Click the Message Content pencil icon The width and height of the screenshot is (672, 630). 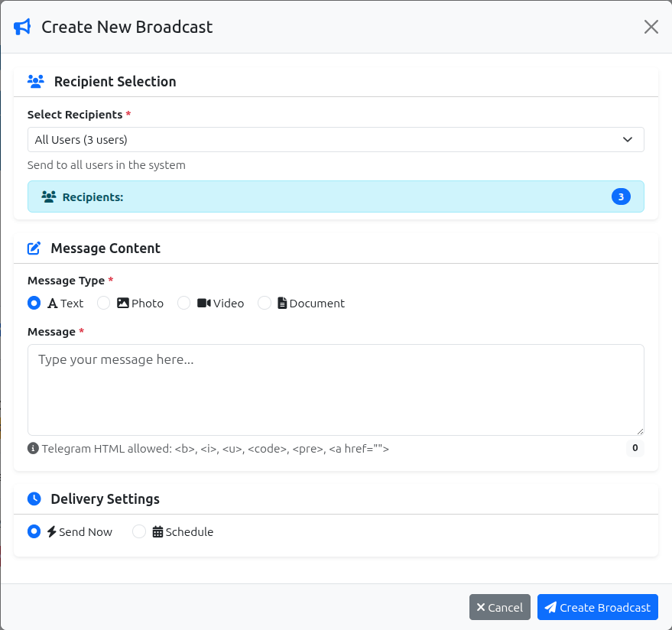33,247
